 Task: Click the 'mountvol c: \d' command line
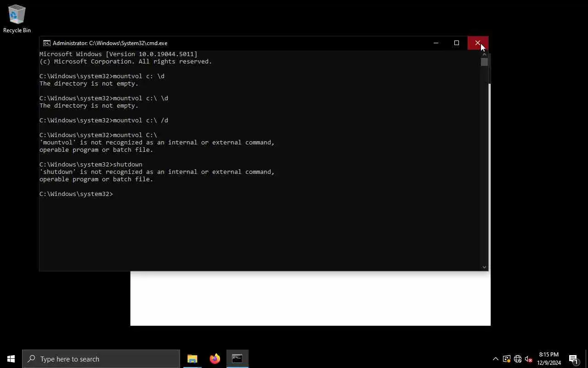[x=102, y=76]
